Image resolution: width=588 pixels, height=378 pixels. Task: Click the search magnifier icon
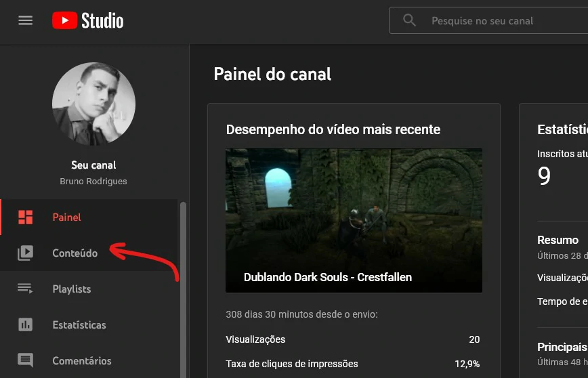point(409,20)
